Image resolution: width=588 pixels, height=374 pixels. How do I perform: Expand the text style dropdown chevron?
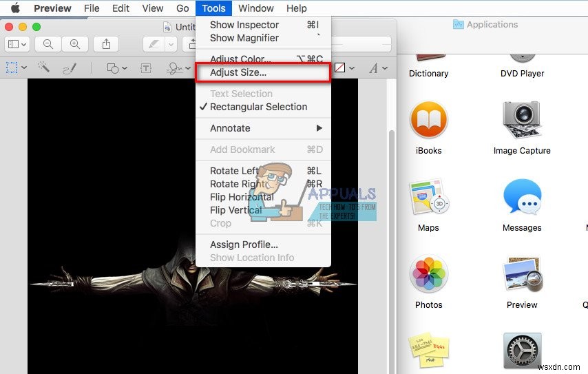(x=385, y=68)
